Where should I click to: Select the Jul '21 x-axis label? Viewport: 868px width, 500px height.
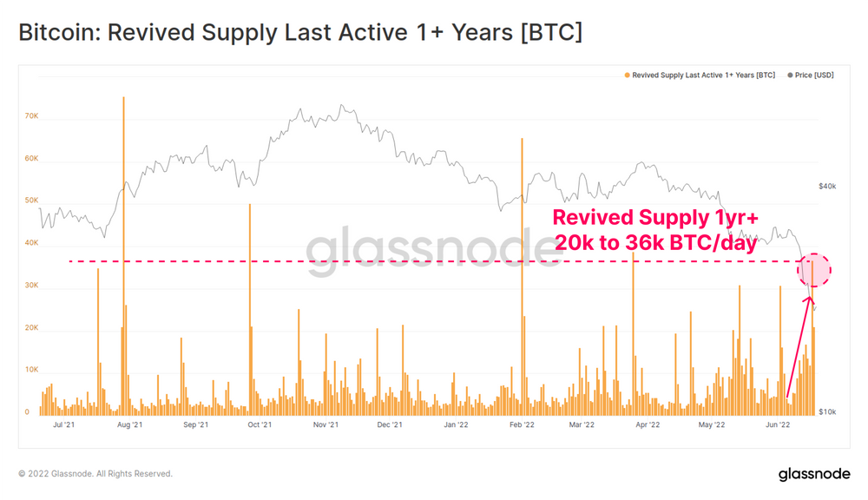63,424
